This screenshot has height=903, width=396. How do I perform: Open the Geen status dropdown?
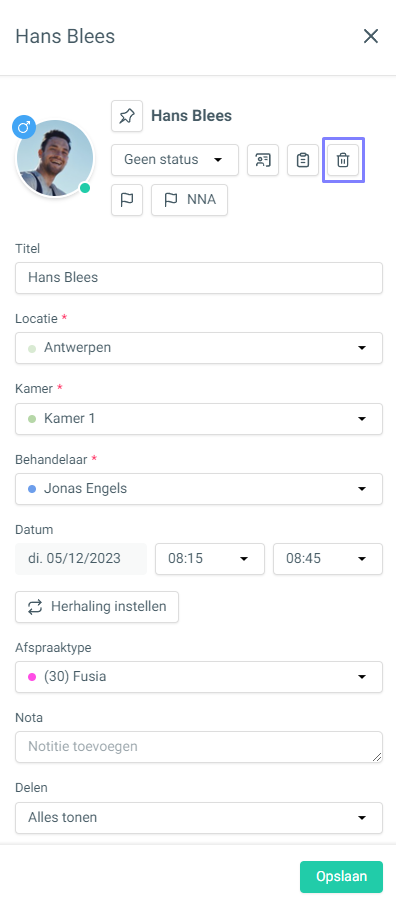174,160
